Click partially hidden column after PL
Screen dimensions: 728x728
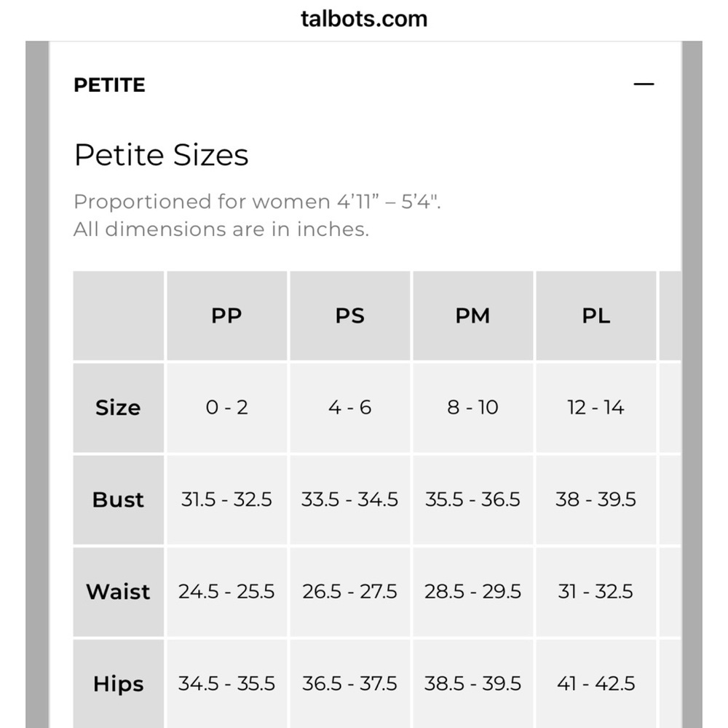pos(670,316)
